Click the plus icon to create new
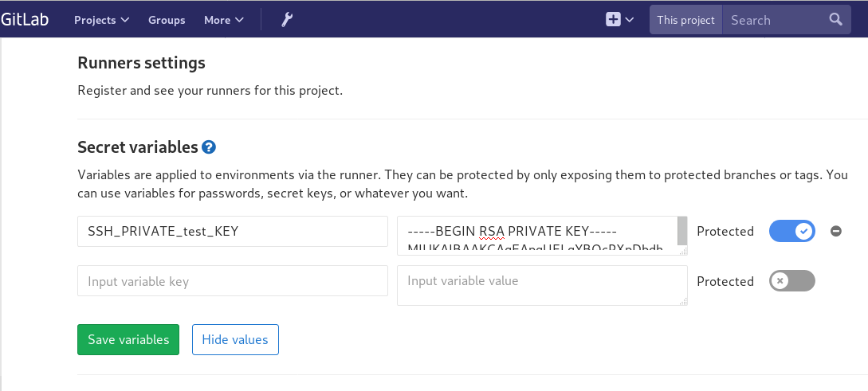Viewport: 868px width, 391px height. click(613, 20)
